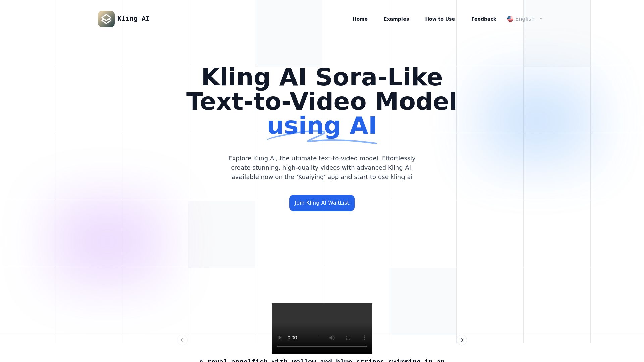Viewport: 644px width, 362px height.
Task: Click the right arrow navigation icon
Action: [x=461, y=340]
